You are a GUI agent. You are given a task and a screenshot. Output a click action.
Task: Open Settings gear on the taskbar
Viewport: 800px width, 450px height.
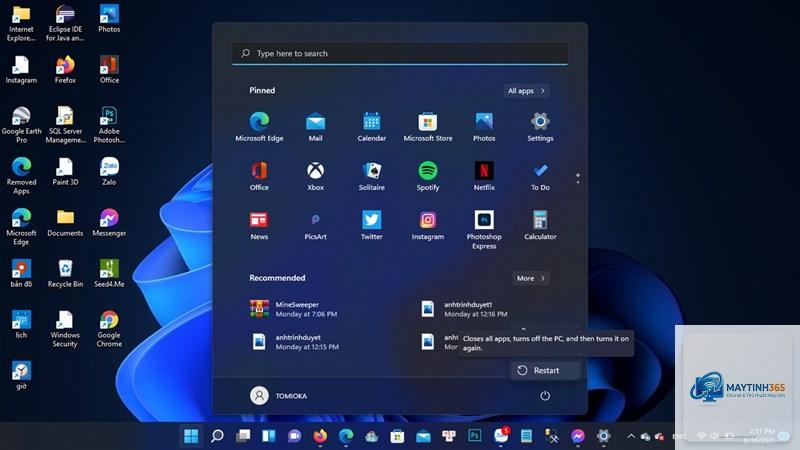pyautogui.click(x=603, y=436)
